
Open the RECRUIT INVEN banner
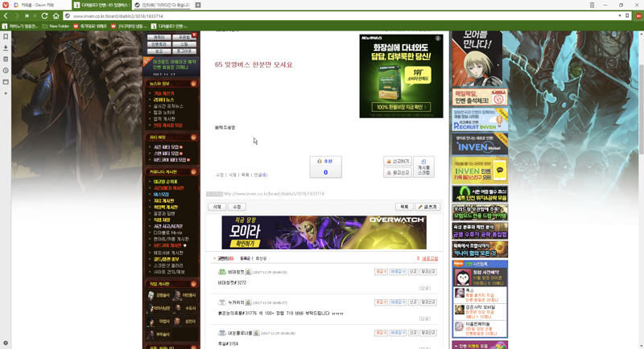pos(480,120)
